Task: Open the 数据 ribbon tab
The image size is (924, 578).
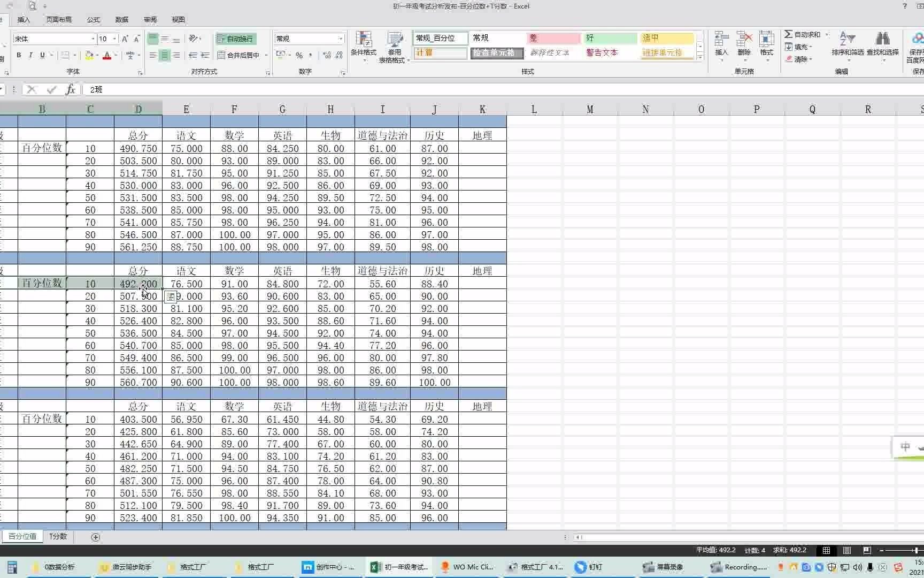Action: point(122,19)
